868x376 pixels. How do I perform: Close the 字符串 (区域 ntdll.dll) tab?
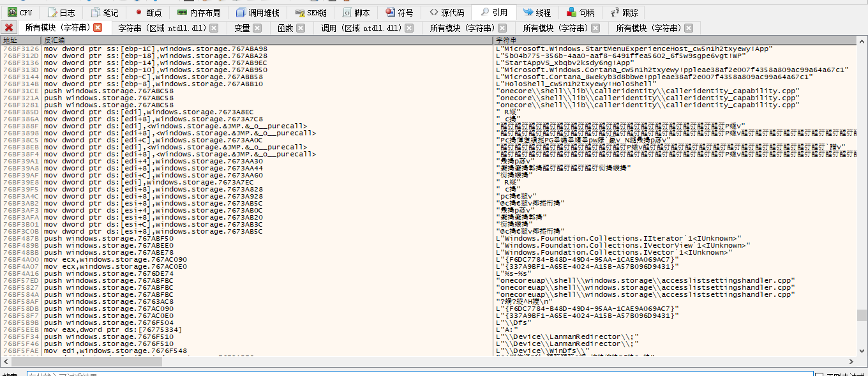pyautogui.click(x=214, y=28)
